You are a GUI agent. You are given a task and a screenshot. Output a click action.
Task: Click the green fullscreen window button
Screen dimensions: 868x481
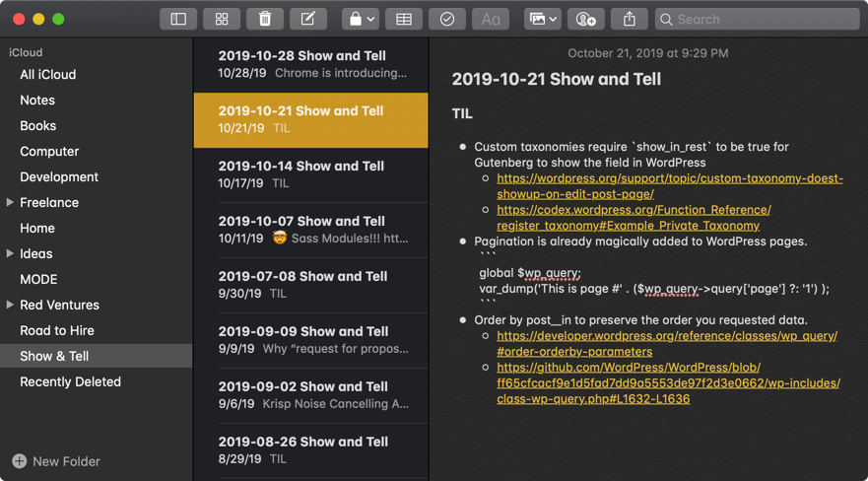pos(58,19)
